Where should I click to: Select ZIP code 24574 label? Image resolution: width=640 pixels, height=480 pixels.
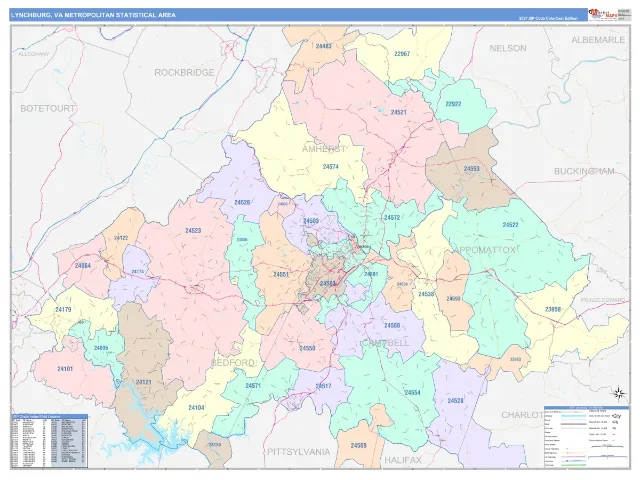331,167
